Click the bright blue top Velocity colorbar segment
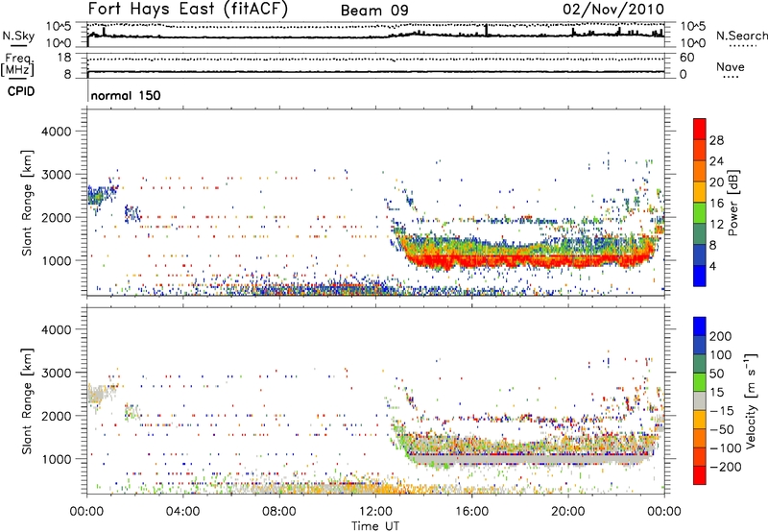This screenshot has height=532, width=768. (700, 326)
